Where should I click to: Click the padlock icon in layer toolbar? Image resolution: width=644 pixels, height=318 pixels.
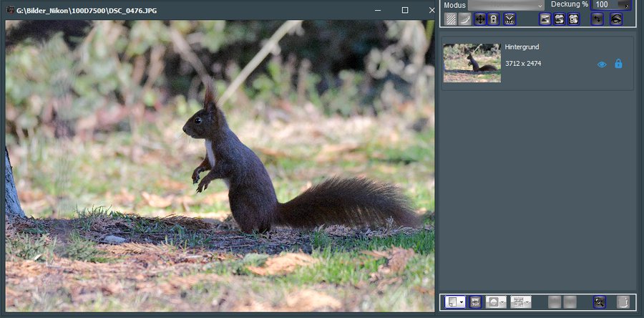coord(493,19)
